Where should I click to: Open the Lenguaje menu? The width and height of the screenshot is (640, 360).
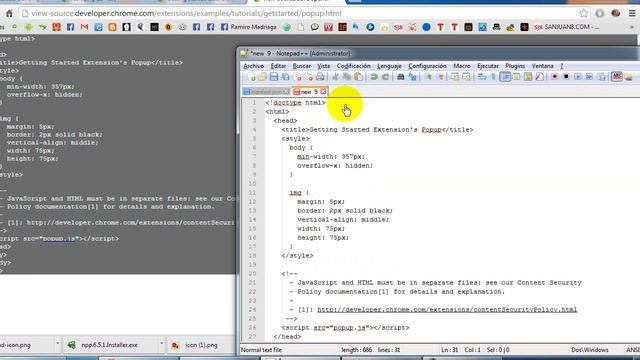pyautogui.click(x=389, y=66)
